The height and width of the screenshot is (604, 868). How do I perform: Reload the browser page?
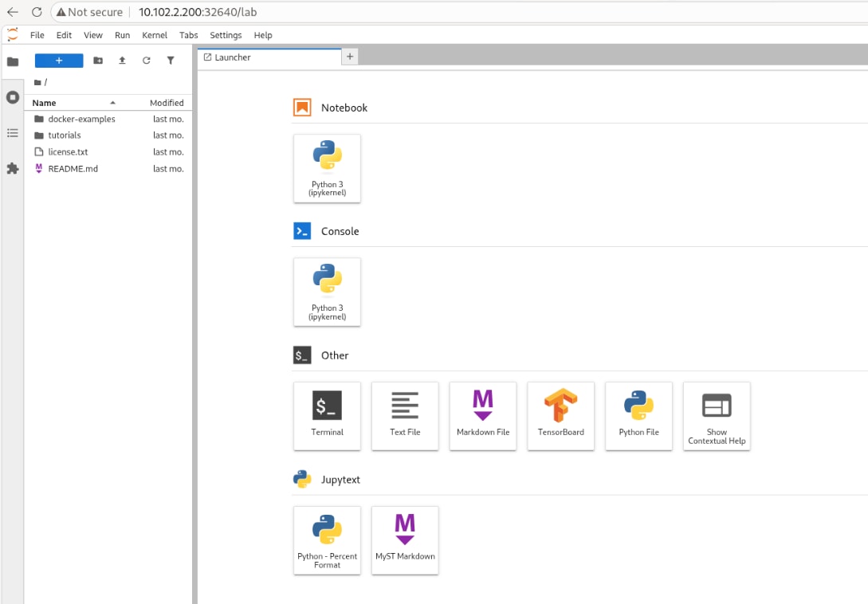click(37, 12)
